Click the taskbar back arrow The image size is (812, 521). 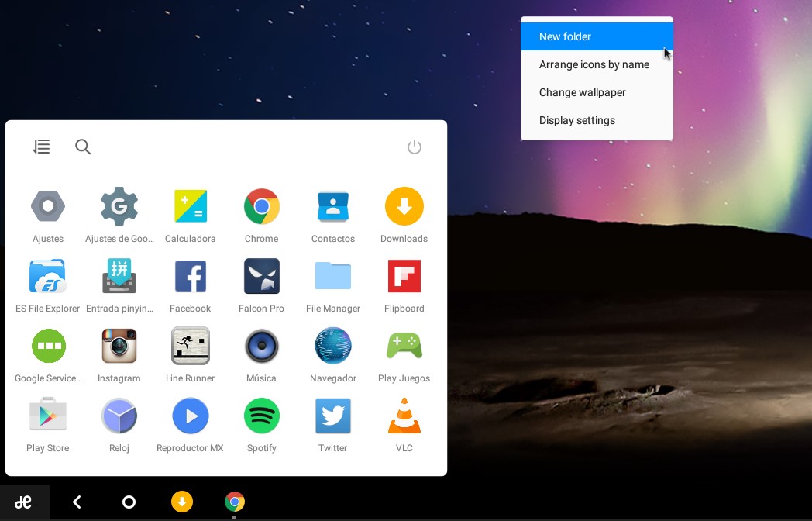pos(77,502)
